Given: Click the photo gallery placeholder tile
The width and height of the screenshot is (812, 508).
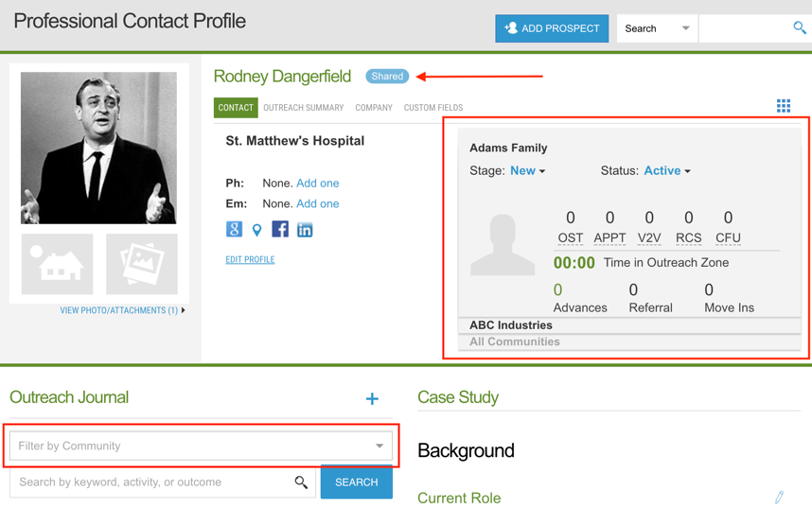Looking at the screenshot, I should pos(142,264).
